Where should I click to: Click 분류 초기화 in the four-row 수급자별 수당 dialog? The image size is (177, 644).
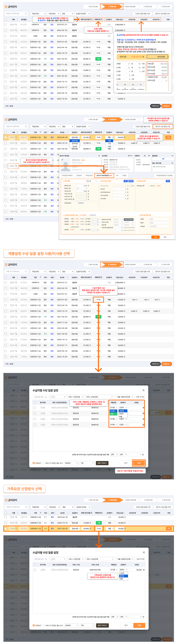[x=140, y=397]
